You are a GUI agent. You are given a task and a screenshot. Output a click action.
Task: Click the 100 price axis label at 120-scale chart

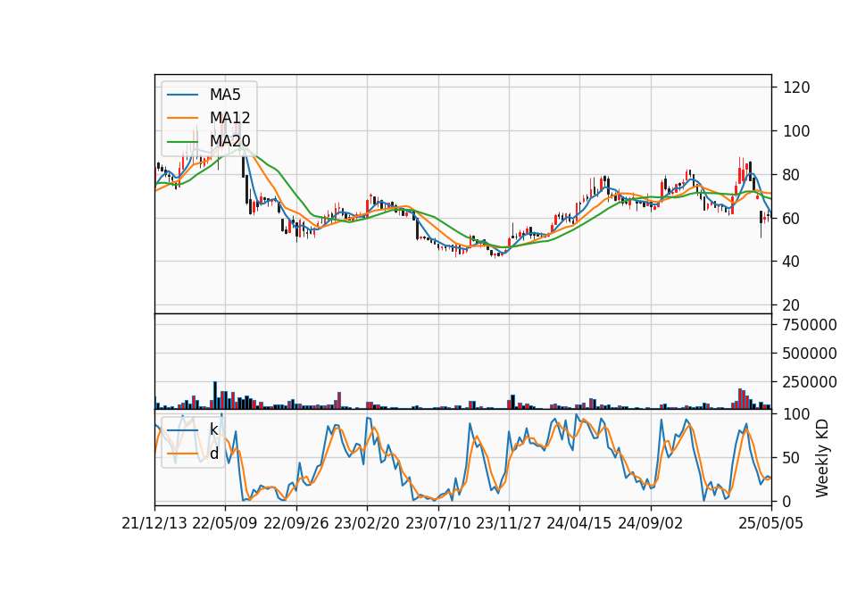click(x=796, y=131)
